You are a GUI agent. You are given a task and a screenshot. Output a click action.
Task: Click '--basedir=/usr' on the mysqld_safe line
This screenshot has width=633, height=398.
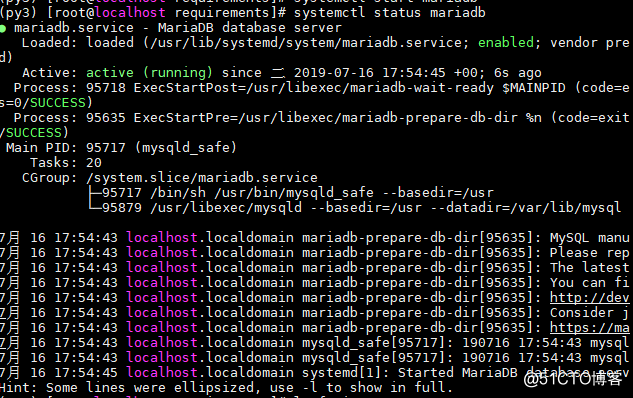tap(438, 193)
